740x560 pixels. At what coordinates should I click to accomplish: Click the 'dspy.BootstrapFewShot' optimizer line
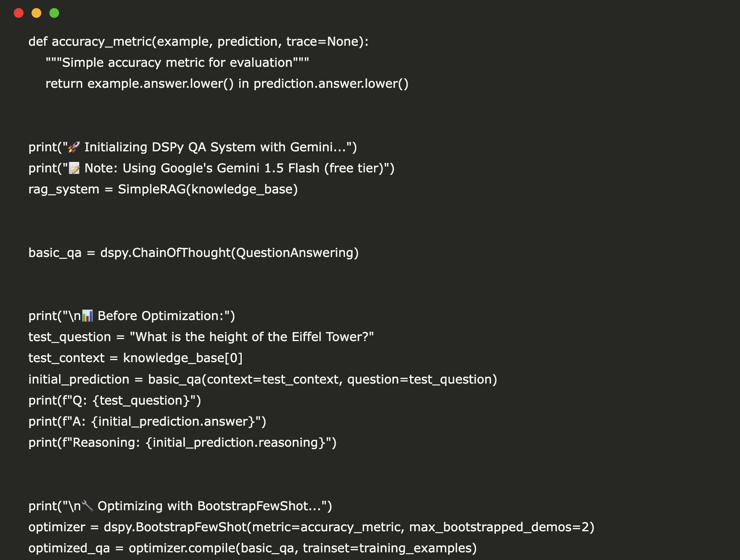311,527
